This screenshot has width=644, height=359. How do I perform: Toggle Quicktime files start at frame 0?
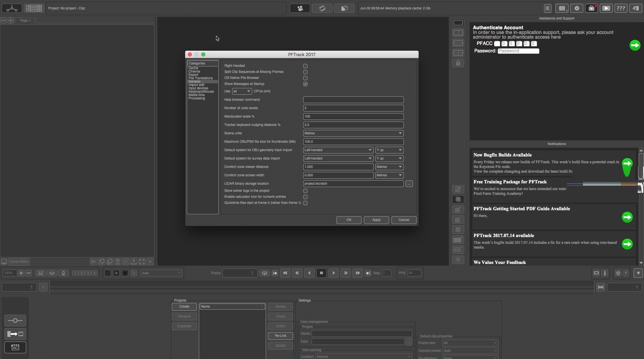(x=305, y=203)
